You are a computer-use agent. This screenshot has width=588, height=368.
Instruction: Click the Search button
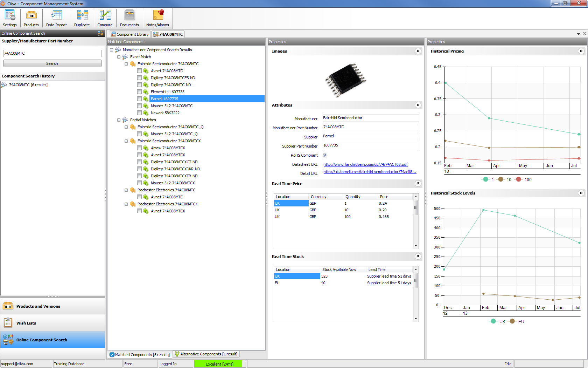[52, 63]
